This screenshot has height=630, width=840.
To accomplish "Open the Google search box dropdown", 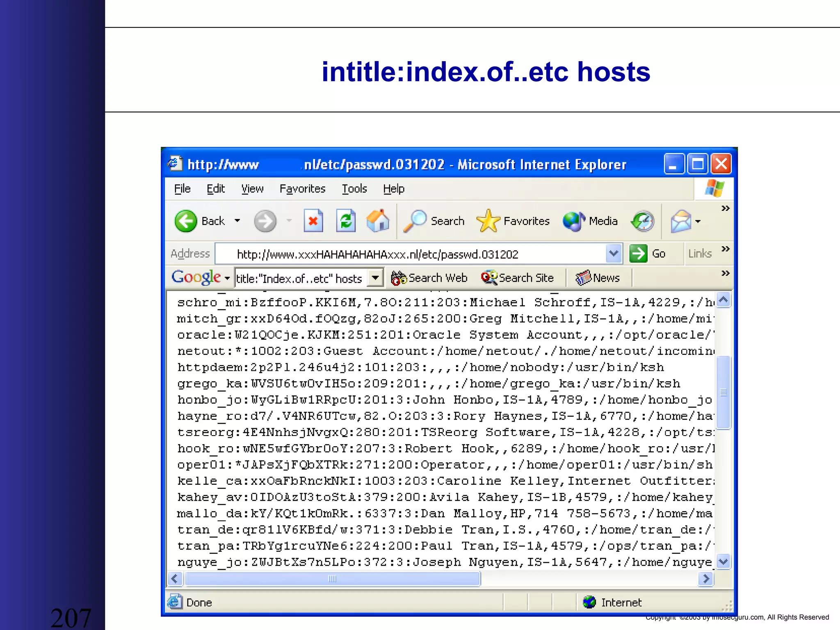I will [375, 278].
